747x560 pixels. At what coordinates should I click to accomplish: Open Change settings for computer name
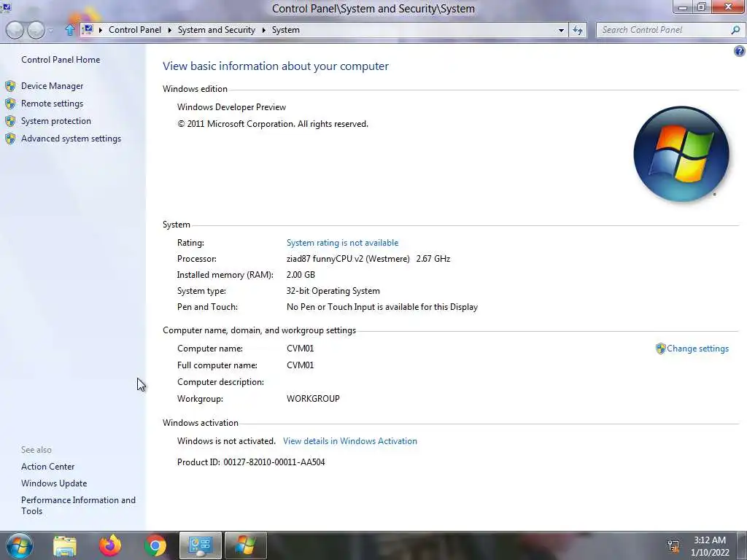coord(697,349)
